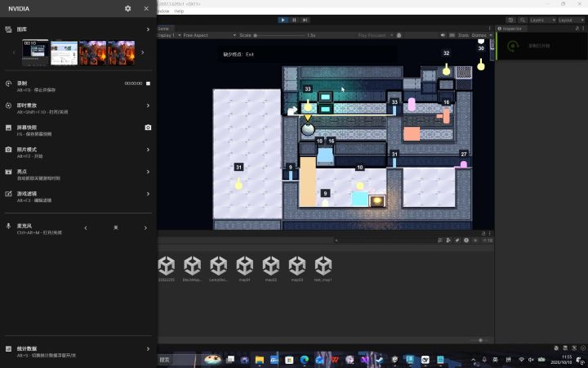
Task: Expand the 游戏滤镜 game filter option
Action: click(x=148, y=194)
